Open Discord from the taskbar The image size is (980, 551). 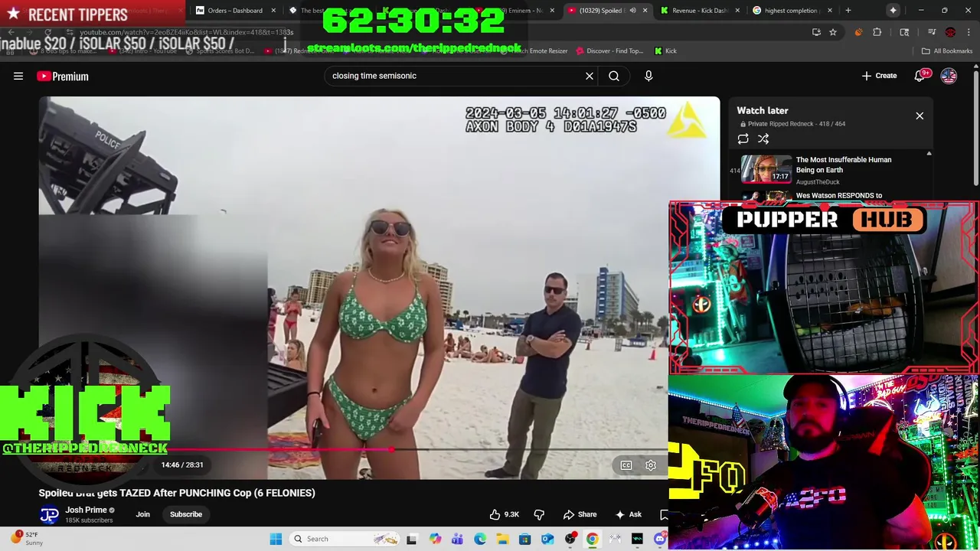click(660, 539)
